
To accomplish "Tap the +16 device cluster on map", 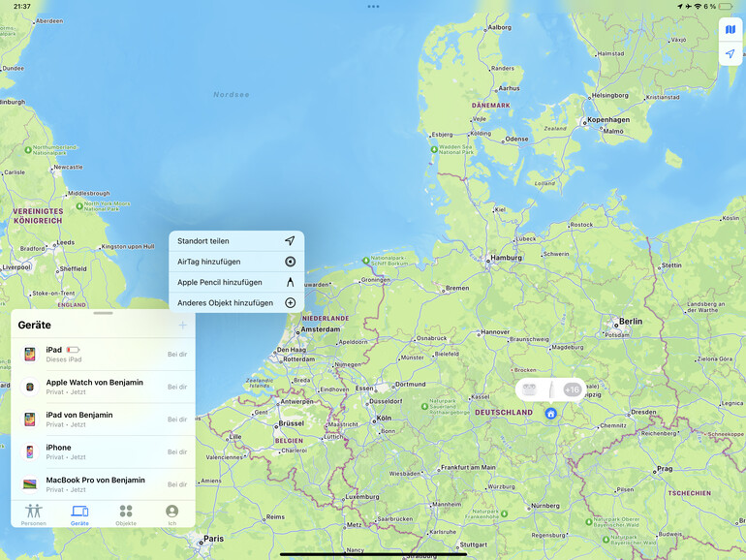I will (x=572, y=389).
